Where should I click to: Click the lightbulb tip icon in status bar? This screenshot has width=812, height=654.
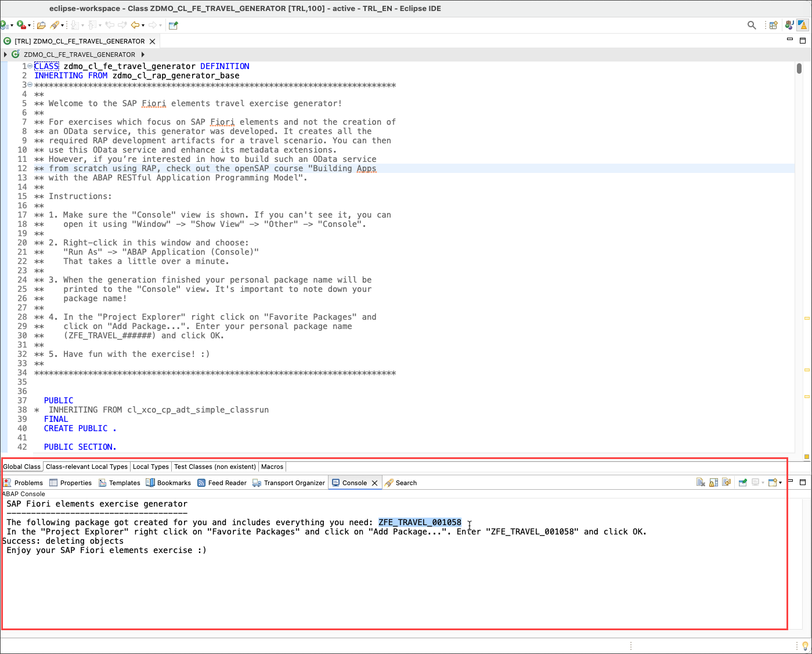click(x=805, y=646)
